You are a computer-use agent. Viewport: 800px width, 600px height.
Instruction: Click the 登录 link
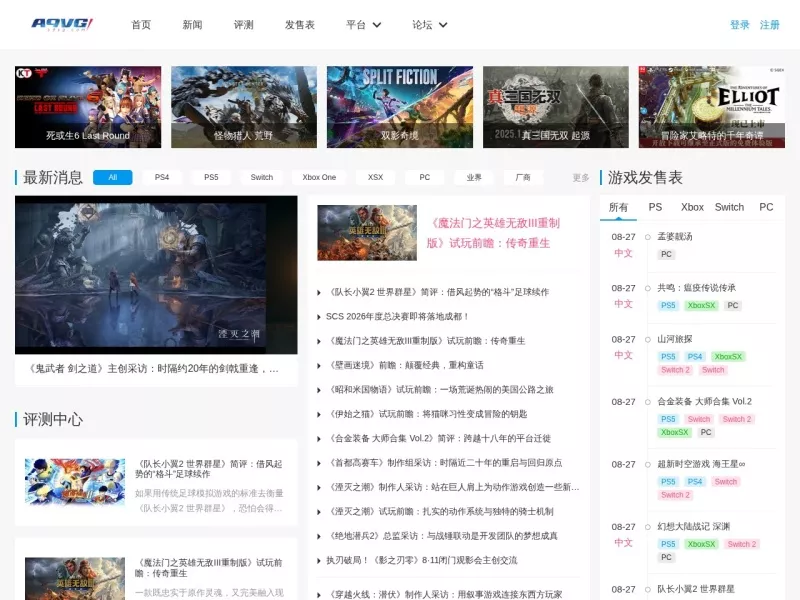point(739,25)
